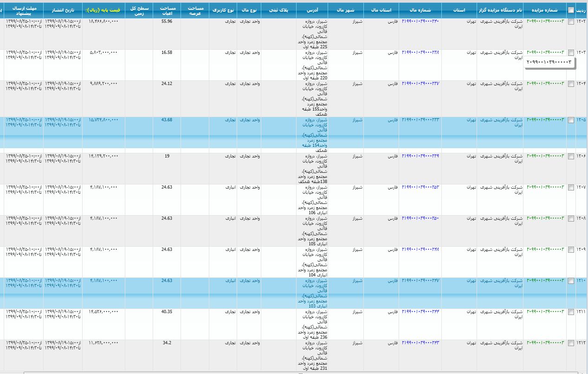This screenshot has height=374, width=588.
Task: Sort by the شماره مال column header
Action: [420, 9]
